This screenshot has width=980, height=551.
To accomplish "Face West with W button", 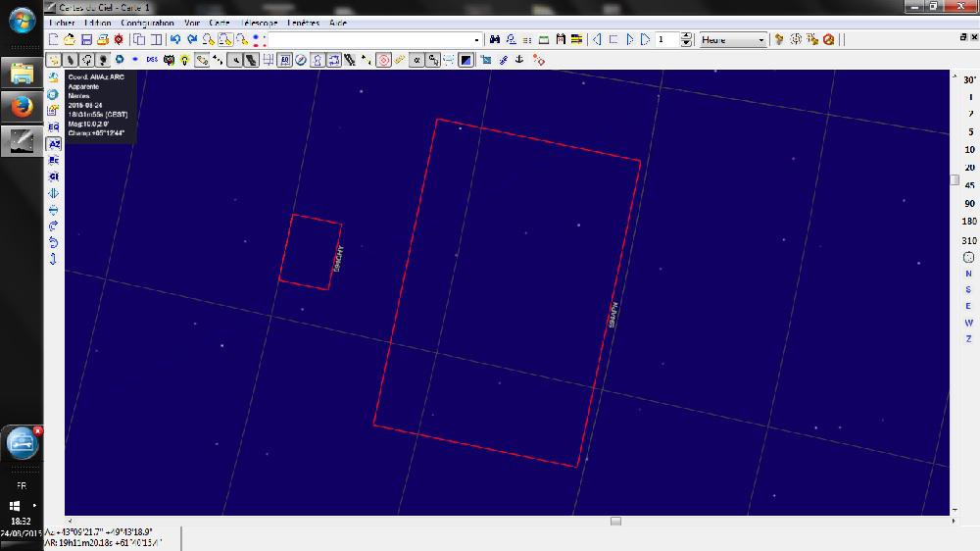I will pos(969,323).
